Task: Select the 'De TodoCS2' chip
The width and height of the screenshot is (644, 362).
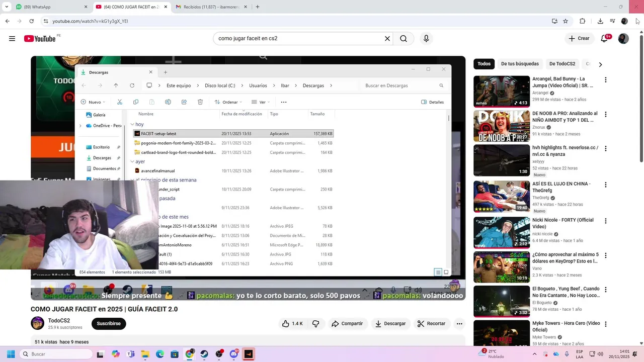Action: coord(562,64)
